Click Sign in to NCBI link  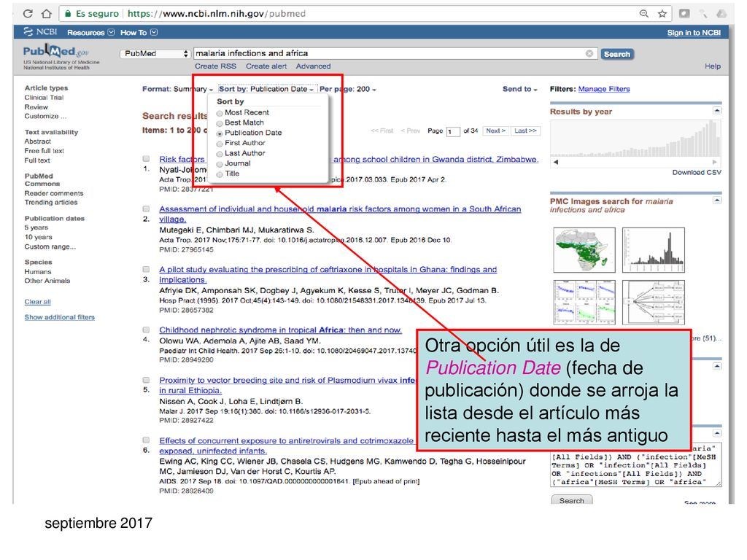click(694, 32)
